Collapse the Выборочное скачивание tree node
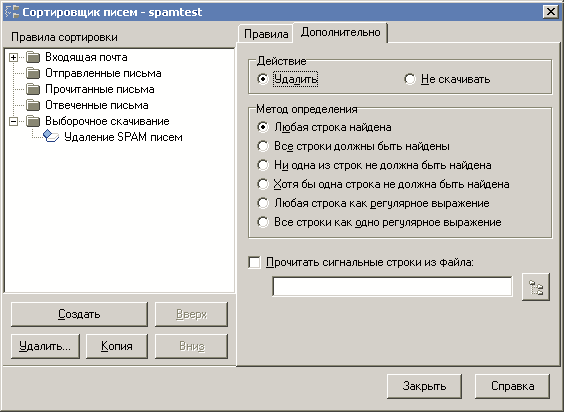 point(13,121)
